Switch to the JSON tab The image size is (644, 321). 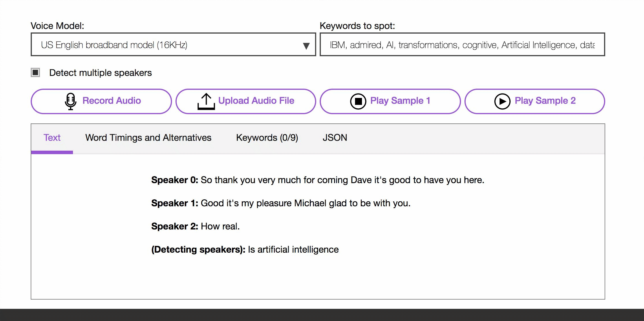coord(335,138)
